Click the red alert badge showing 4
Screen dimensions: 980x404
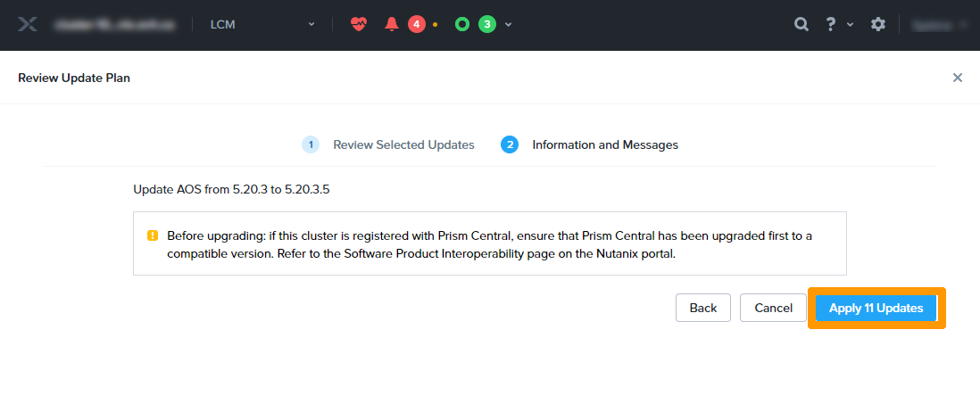coord(416,24)
